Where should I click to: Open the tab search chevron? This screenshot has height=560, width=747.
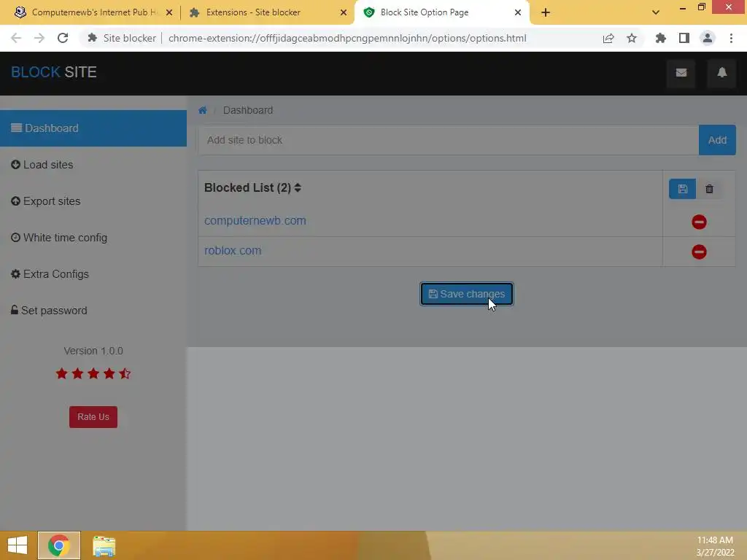click(x=656, y=12)
